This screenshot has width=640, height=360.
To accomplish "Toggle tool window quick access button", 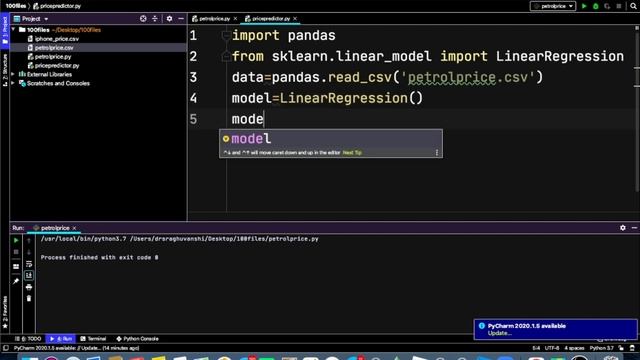I will pyautogui.click(x=5, y=348).
